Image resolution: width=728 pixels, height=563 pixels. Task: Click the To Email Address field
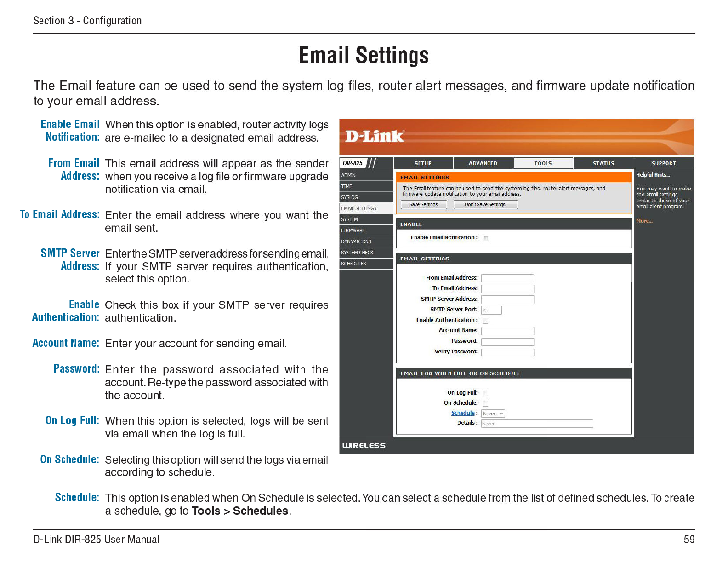point(507,288)
